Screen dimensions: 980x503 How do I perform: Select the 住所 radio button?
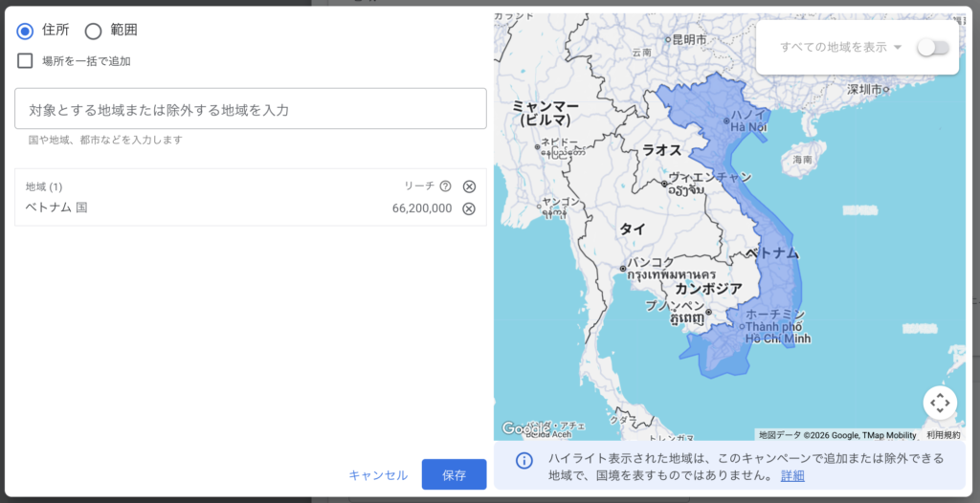pos(25,31)
